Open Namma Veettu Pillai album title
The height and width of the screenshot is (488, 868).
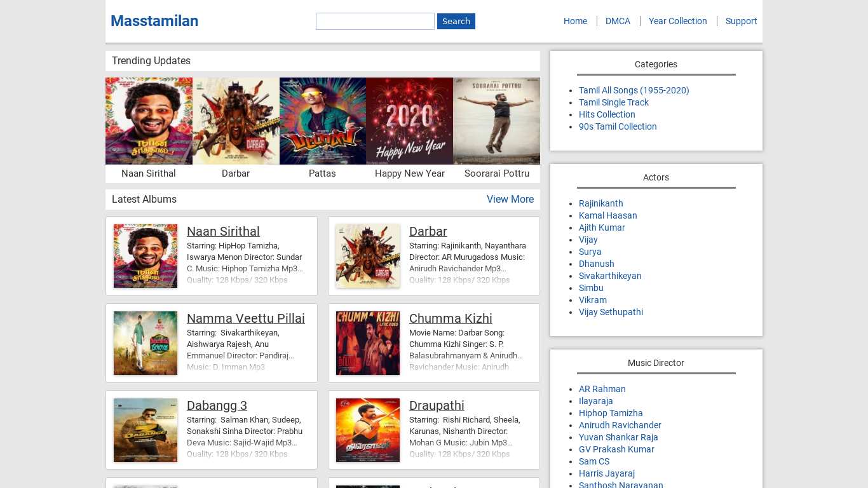pyautogui.click(x=246, y=318)
